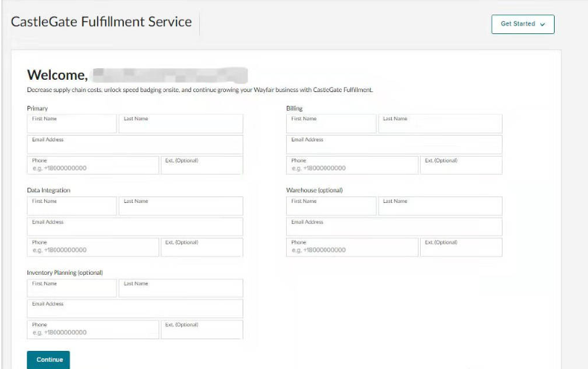Focus the Inventory Planning First Name field
The image size is (588, 369).
[x=72, y=289]
